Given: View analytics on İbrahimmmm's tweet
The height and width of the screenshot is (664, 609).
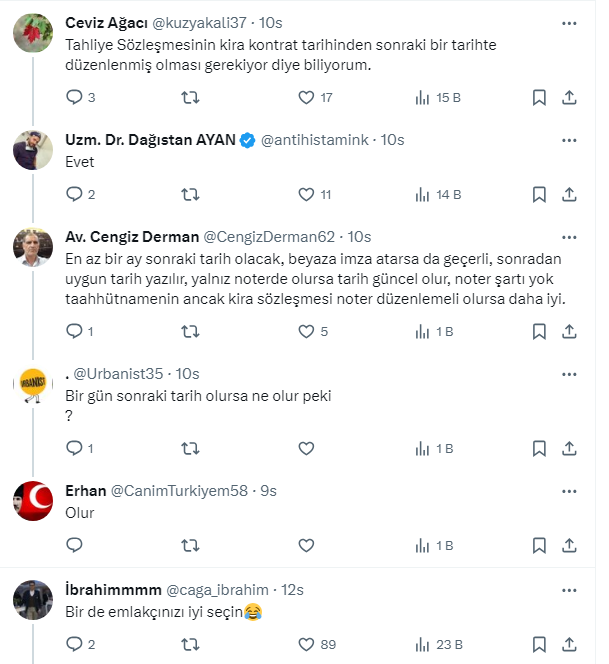Looking at the screenshot, I should pyautogui.click(x=422, y=644).
